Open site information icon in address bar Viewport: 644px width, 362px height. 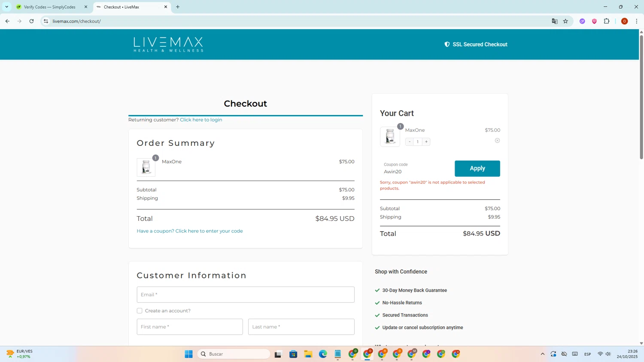pos(46,21)
